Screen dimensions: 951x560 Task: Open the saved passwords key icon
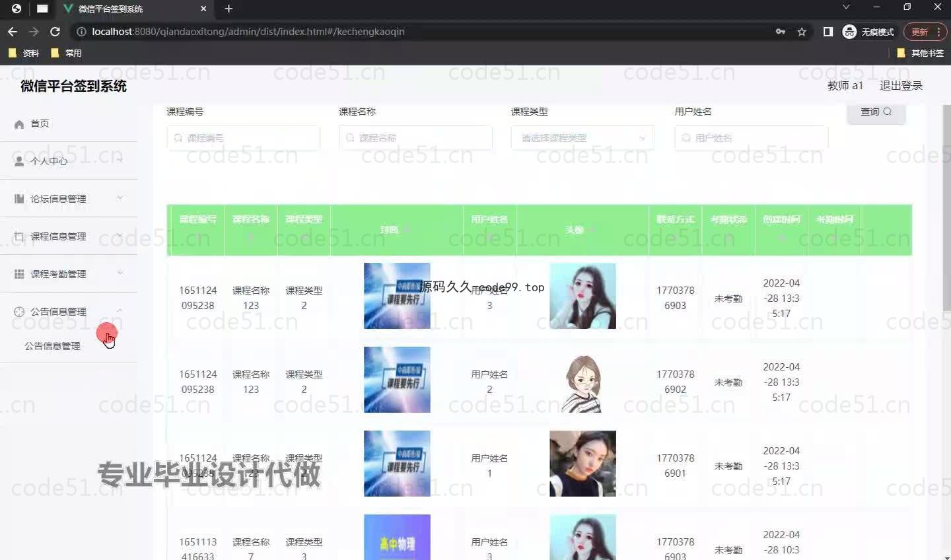[x=781, y=32]
